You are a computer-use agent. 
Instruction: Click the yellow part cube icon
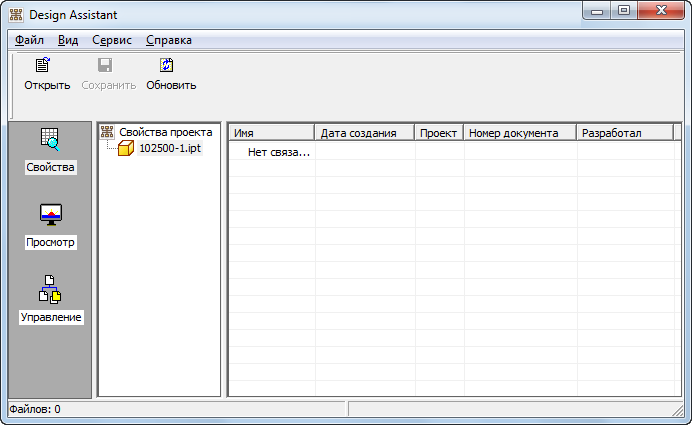click(x=126, y=148)
